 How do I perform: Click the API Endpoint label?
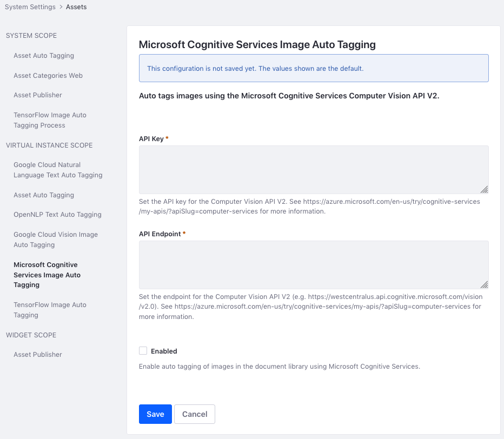160,234
